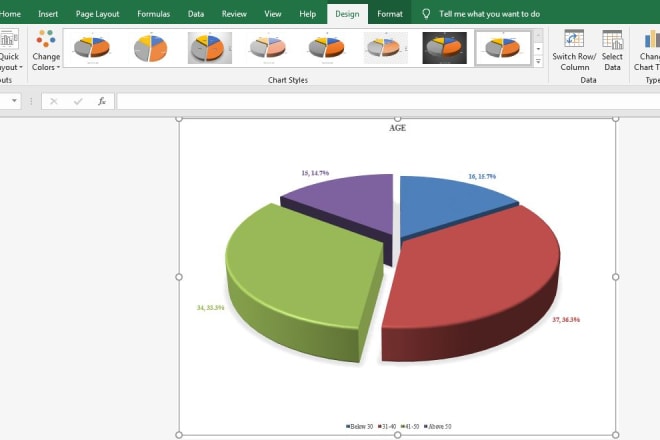The height and width of the screenshot is (440, 660).
Task: Click inside the formula bar input field
Action: (x=380, y=101)
